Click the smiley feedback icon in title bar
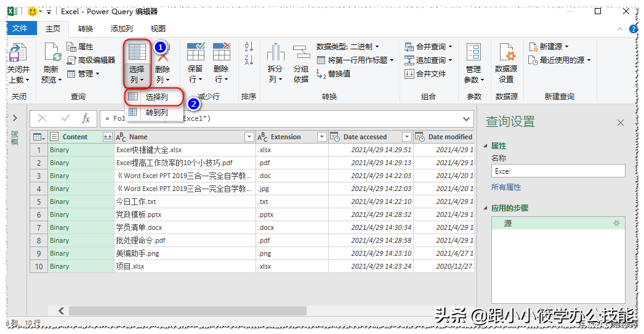Viewport: 644px width, 334px height. pos(33,12)
